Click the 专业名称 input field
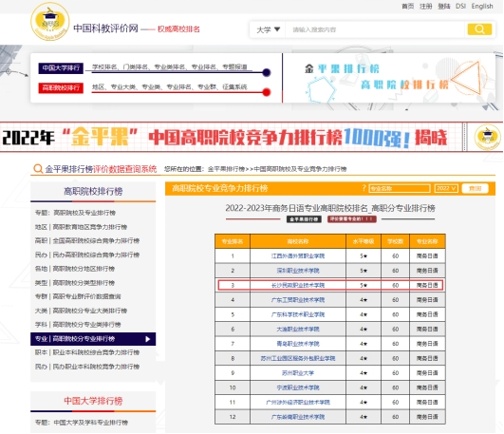This screenshot has width=504, height=434. click(400, 188)
